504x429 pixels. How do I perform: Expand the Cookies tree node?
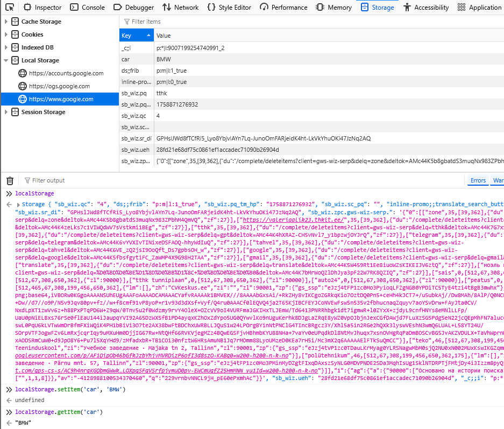coord(6,34)
